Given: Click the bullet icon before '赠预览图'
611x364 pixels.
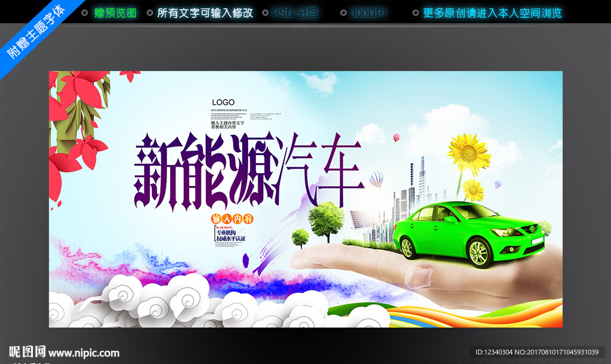Looking at the screenshot, I should click(85, 13).
